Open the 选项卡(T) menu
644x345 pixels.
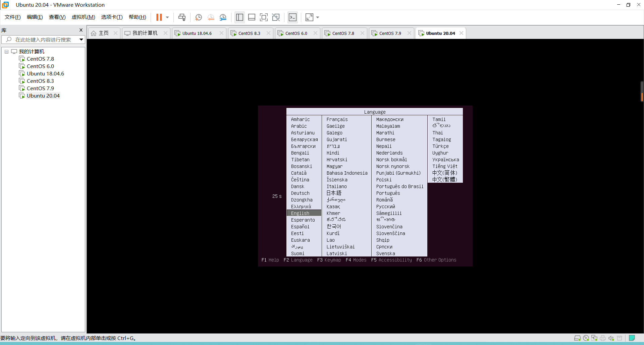coord(112,17)
